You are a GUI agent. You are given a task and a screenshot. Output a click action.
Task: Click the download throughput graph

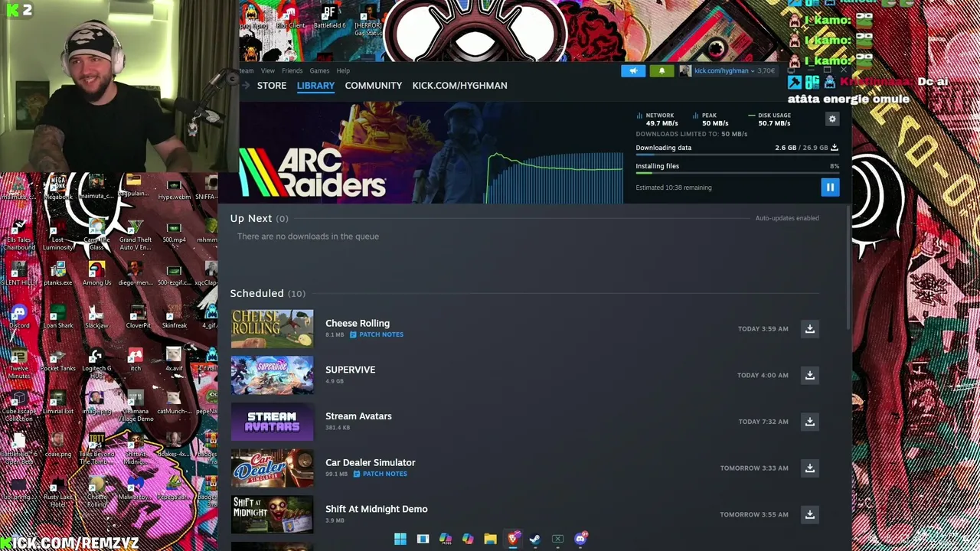[x=554, y=178]
